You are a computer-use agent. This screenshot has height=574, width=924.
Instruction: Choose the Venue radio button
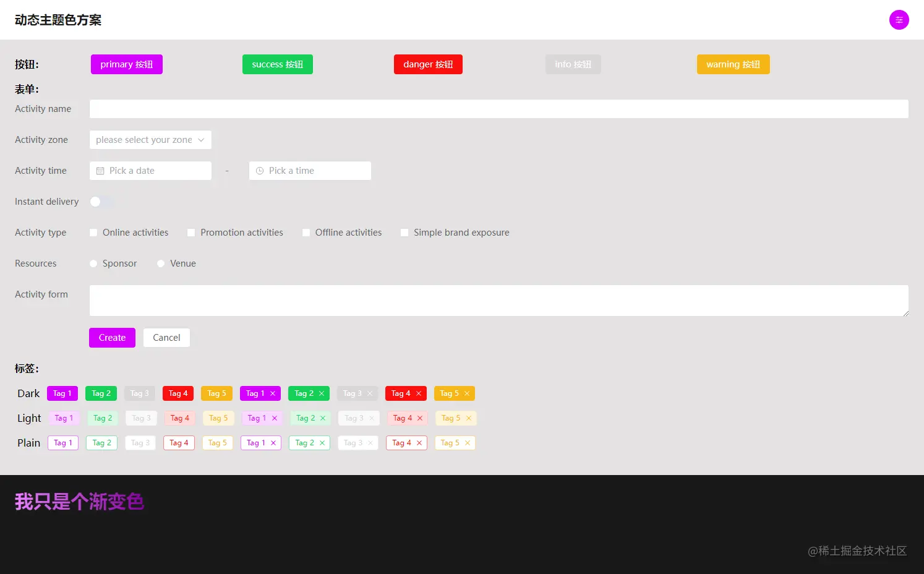pyautogui.click(x=161, y=263)
